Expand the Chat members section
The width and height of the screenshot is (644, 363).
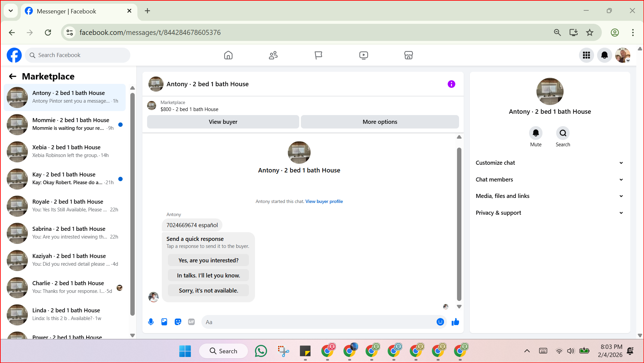pos(550,179)
